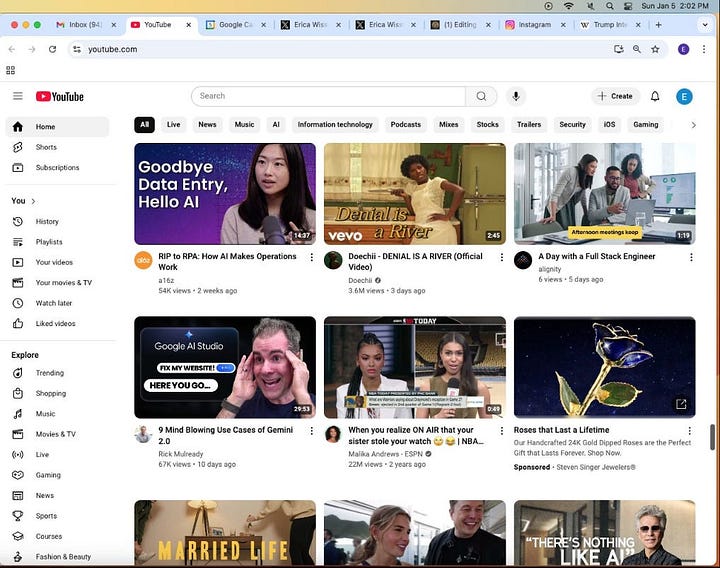Open Roses that Last a Lifetime ad title
Viewport: 720px width, 568px height.
pos(561,430)
